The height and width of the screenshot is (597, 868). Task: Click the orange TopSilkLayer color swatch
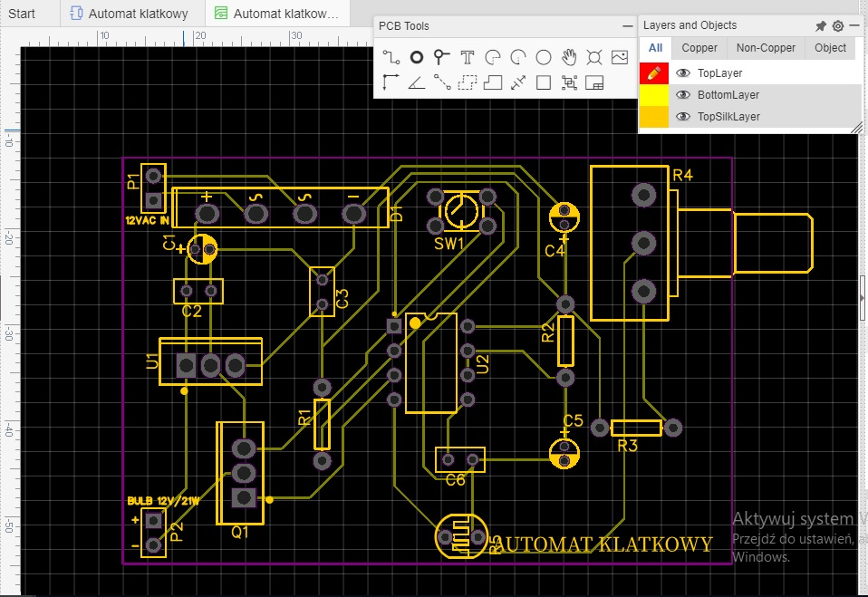point(654,117)
